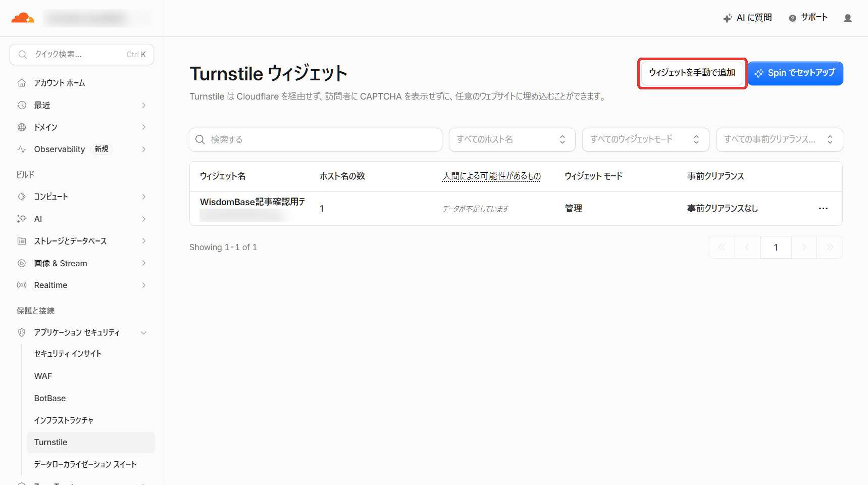Go to last page pagination arrow
Image resolution: width=868 pixels, height=485 pixels.
(x=830, y=247)
